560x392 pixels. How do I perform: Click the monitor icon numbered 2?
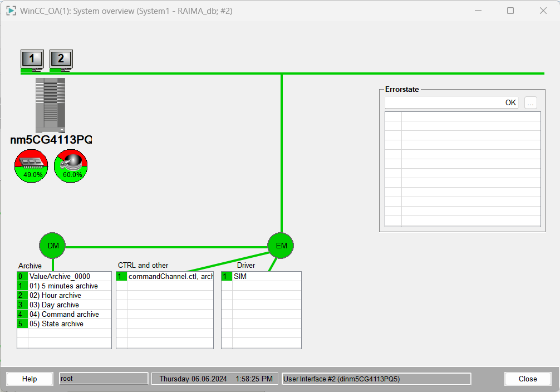point(61,60)
